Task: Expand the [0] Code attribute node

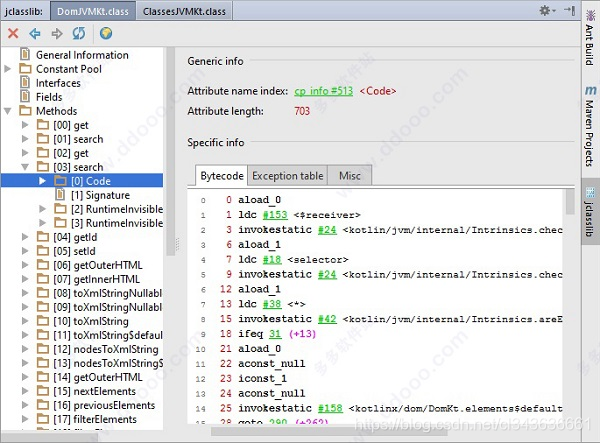Action: [42, 181]
